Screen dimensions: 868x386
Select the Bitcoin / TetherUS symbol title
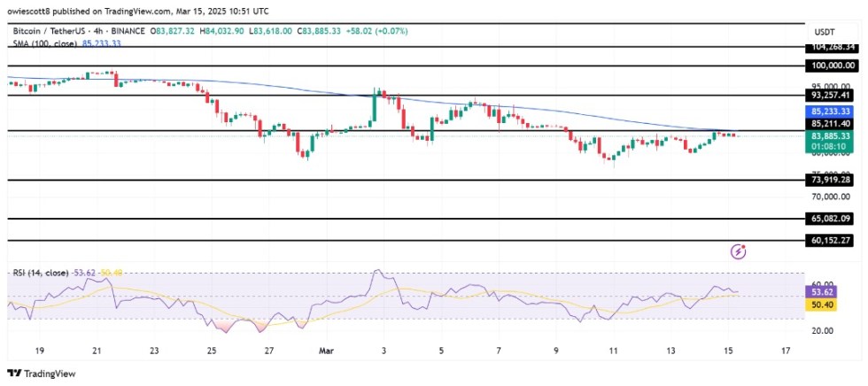coord(48,30)
